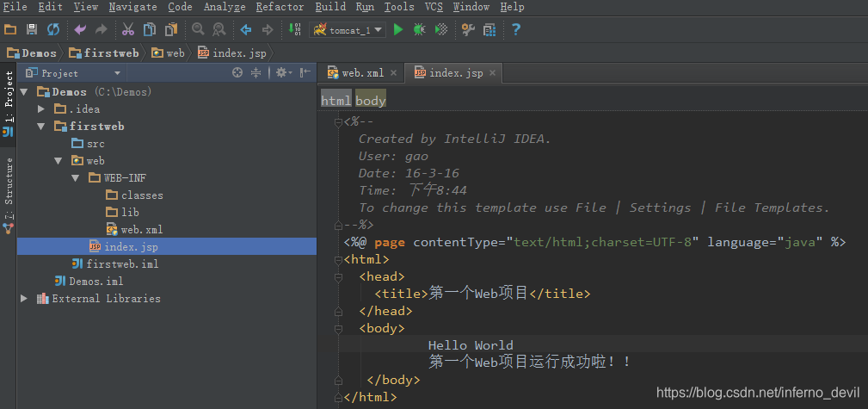Screen dimensions: 868x409
Task: Fold the body tag in the gutter
Action: (x=338, y=328)
